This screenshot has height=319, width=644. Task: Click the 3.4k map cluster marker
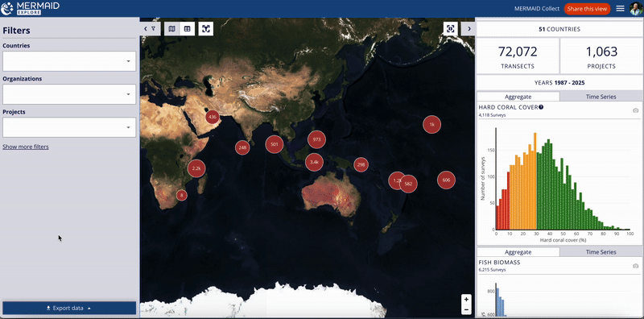(x=314, y=162)
